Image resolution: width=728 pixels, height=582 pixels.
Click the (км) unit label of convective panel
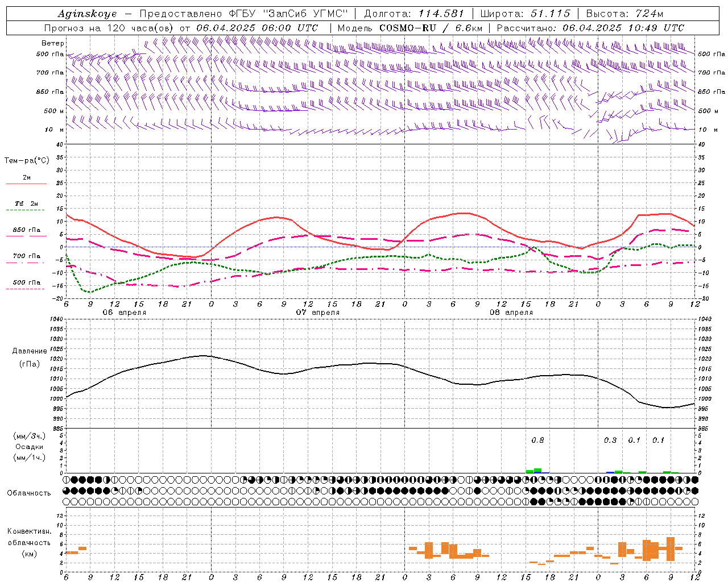(29, 554)
